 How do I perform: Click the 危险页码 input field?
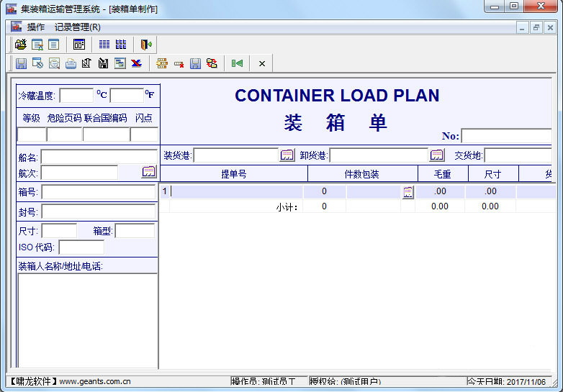point(65,135)
